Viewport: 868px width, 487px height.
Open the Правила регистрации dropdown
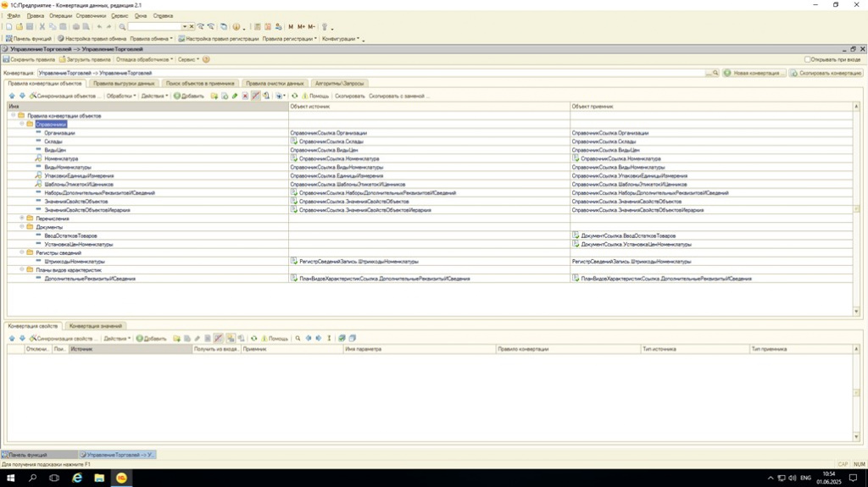pos(290,39)
